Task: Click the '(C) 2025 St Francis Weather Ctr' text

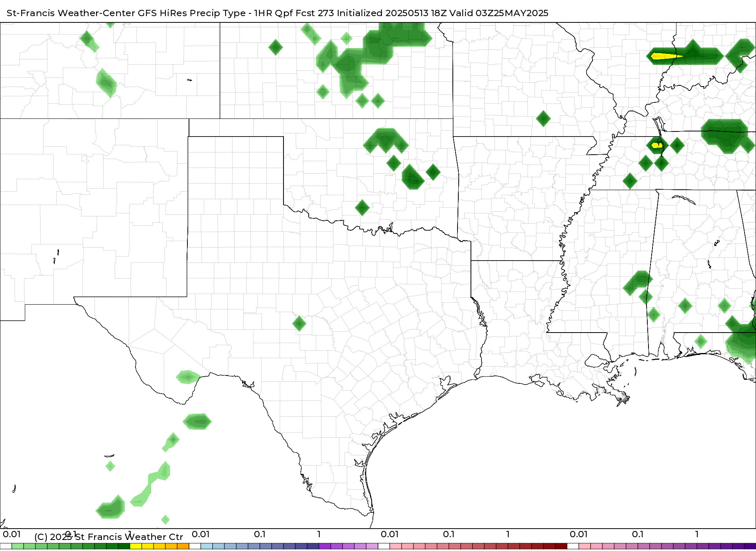Action: pyautogui.click(x=109, y=537)
